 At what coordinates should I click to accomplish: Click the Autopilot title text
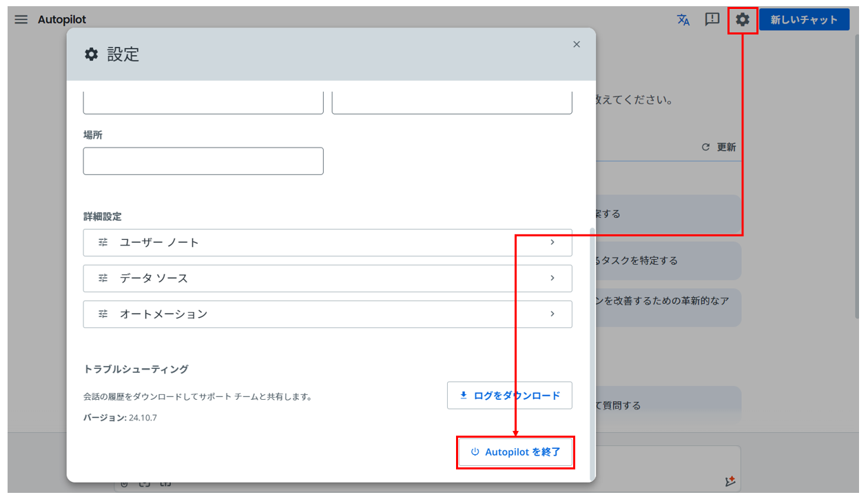(x=62, y=20)
